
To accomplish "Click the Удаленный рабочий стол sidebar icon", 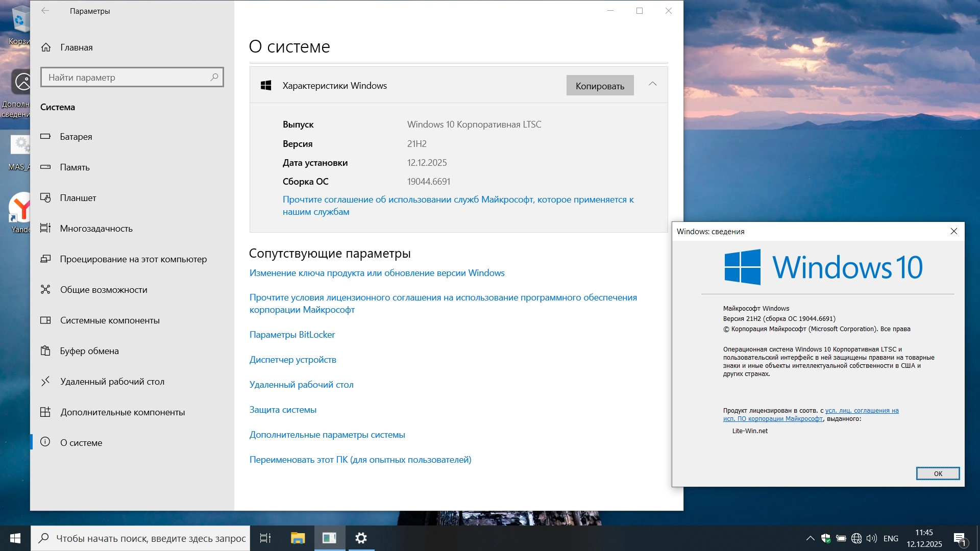I will (x=45, y=381).
